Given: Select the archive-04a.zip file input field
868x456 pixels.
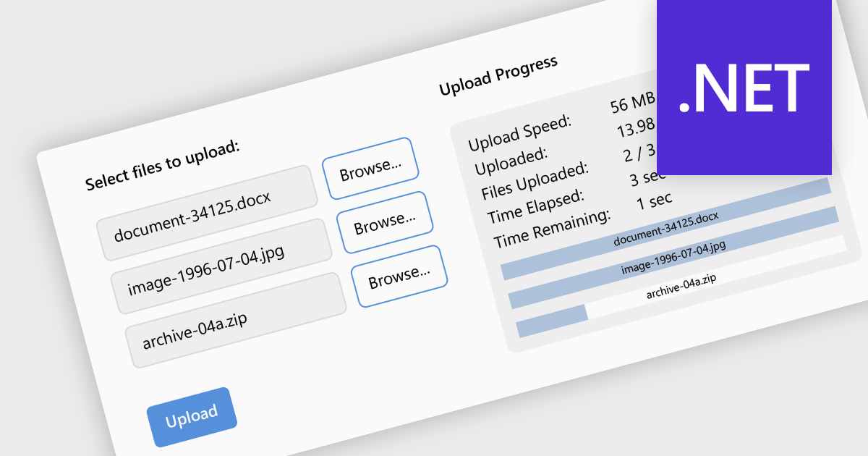Looking at the screenshot, I should tap(235, 320).
